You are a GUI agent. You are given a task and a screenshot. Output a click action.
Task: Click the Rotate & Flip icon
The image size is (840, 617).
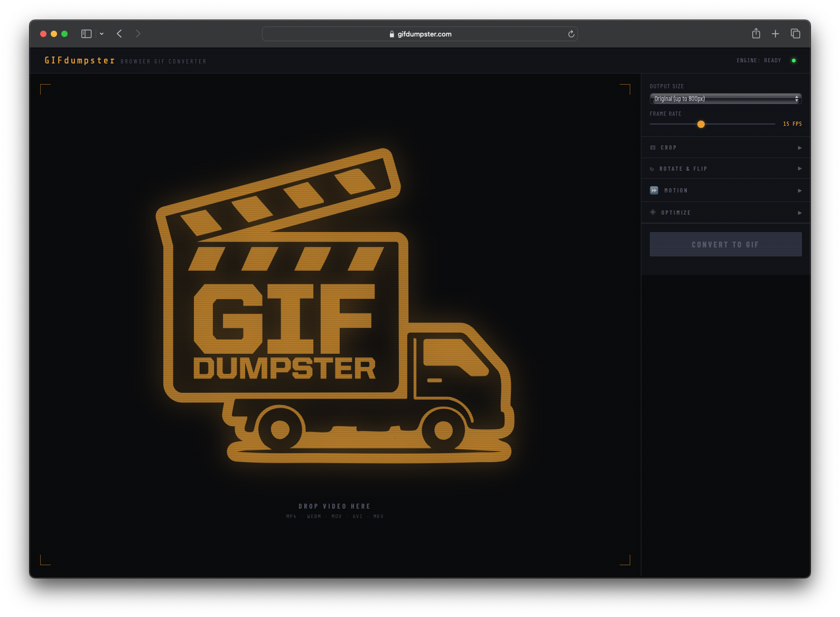(652, 169)
